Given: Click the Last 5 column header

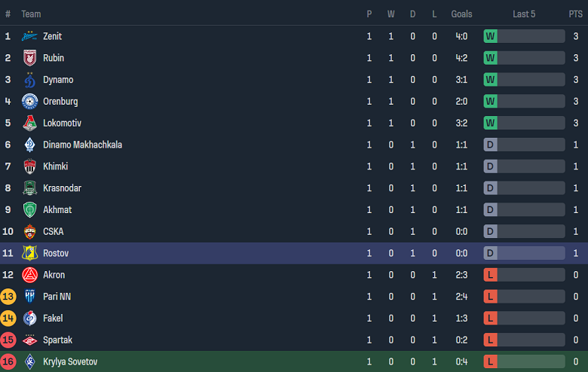Looking at the screenshot, I should (524, 14).
